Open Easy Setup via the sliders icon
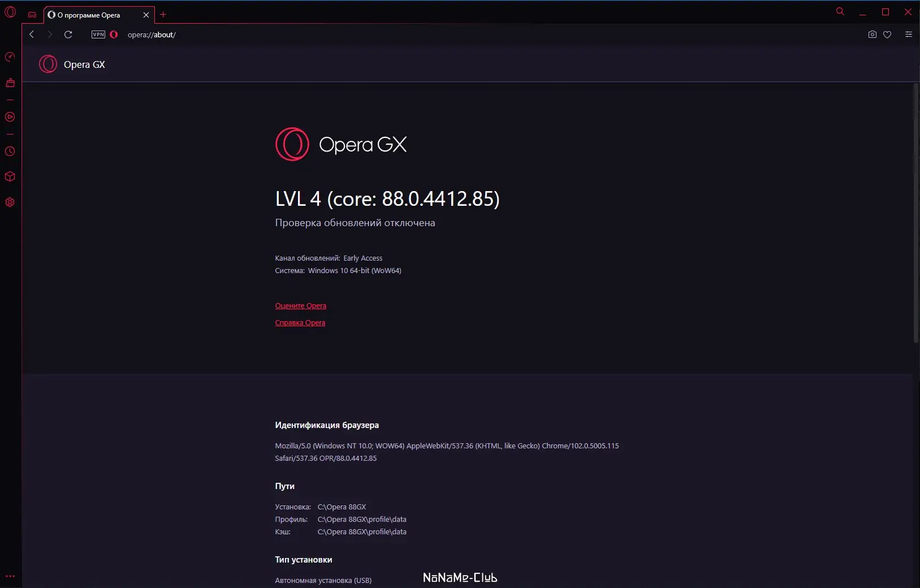 (x=908, y=34)
